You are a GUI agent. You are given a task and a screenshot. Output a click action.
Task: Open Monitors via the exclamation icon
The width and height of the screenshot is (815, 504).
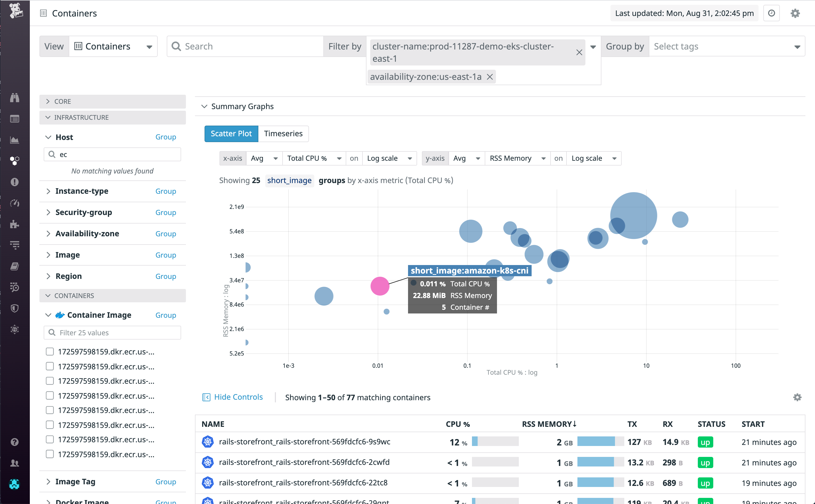[15, 182]
